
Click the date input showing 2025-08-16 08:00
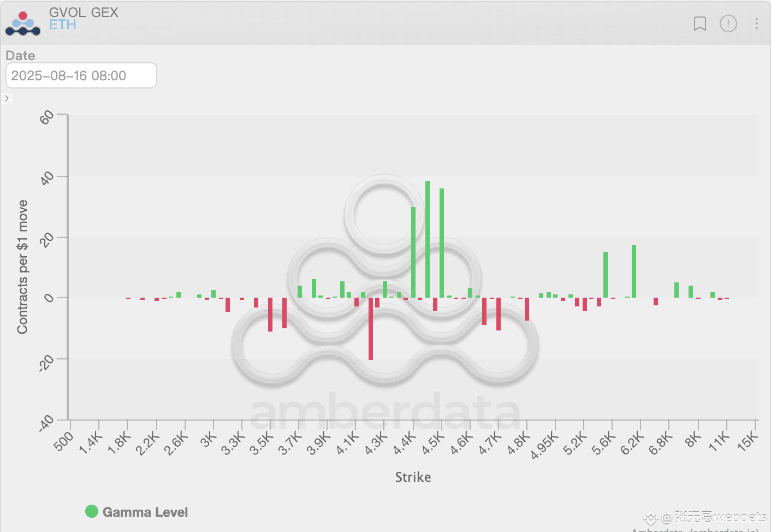(x=81, y=75)
